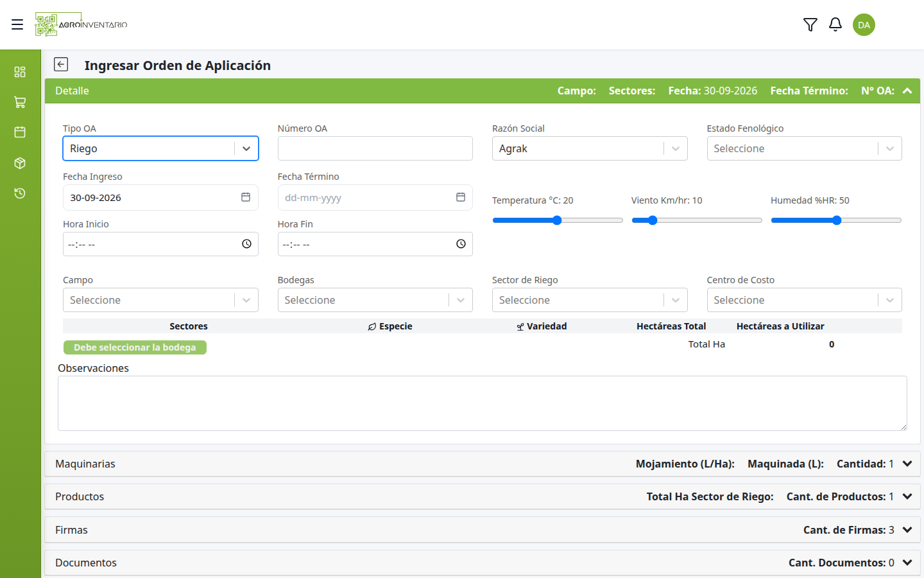Open the dashboard icon in the sidebar
The image size is (924, 578).
(x=20, y=72)
